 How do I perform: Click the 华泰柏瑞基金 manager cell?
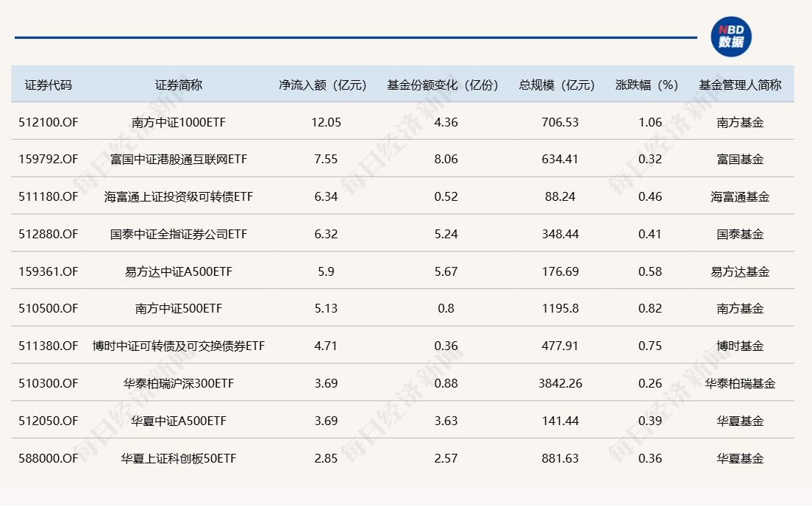click(x=740, y=383)
